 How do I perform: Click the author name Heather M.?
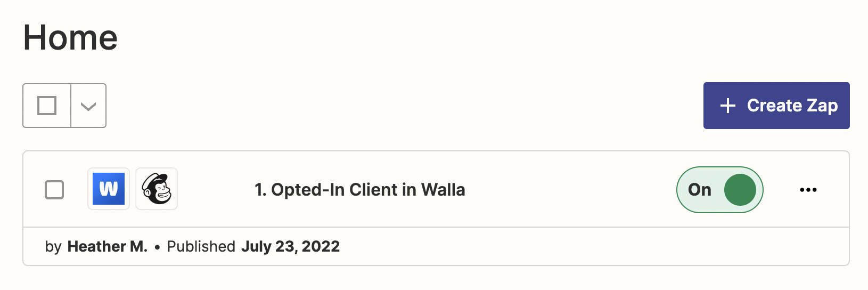coord(107,246)
